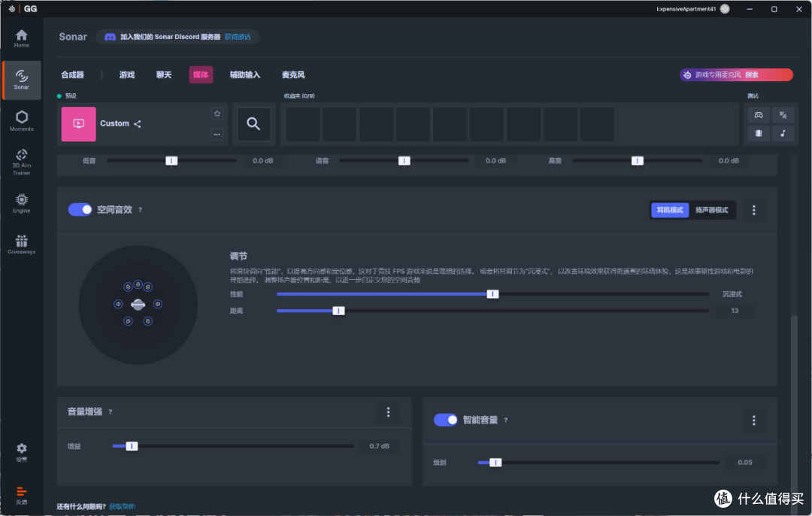812x516 pixels.
Task: Switch to the auxiliary input tab
Action: (245, 74)
